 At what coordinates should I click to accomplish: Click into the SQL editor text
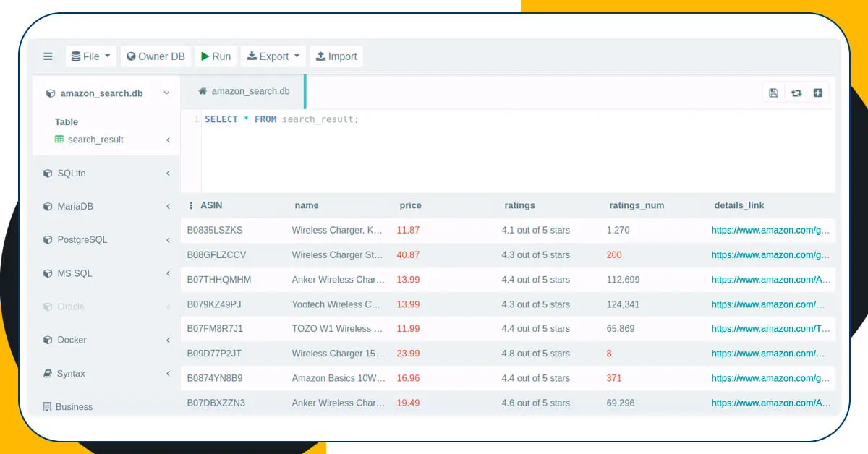(x=281, y=119)
